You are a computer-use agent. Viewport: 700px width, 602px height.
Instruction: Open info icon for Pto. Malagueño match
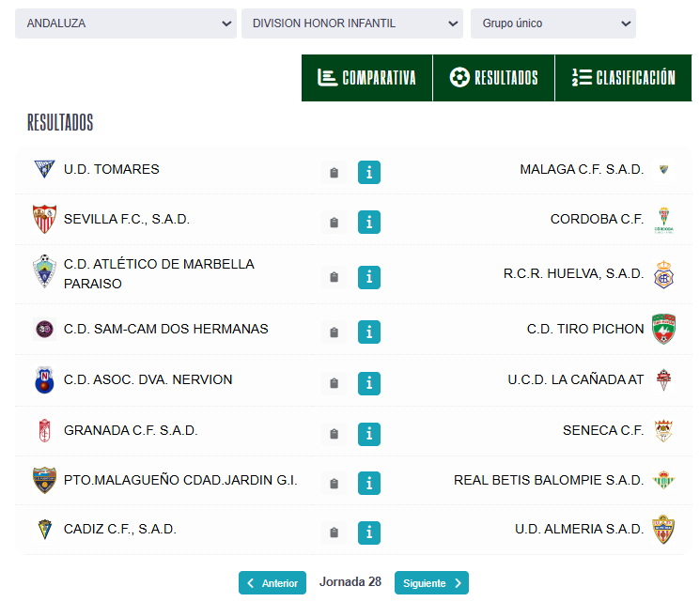click(368, 484)
